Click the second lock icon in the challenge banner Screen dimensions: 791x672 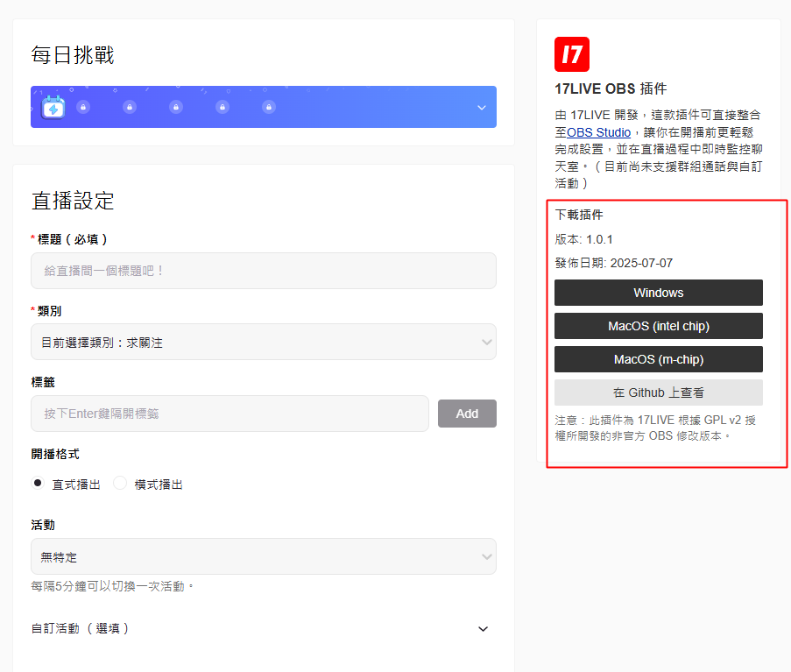coord(130,107)
